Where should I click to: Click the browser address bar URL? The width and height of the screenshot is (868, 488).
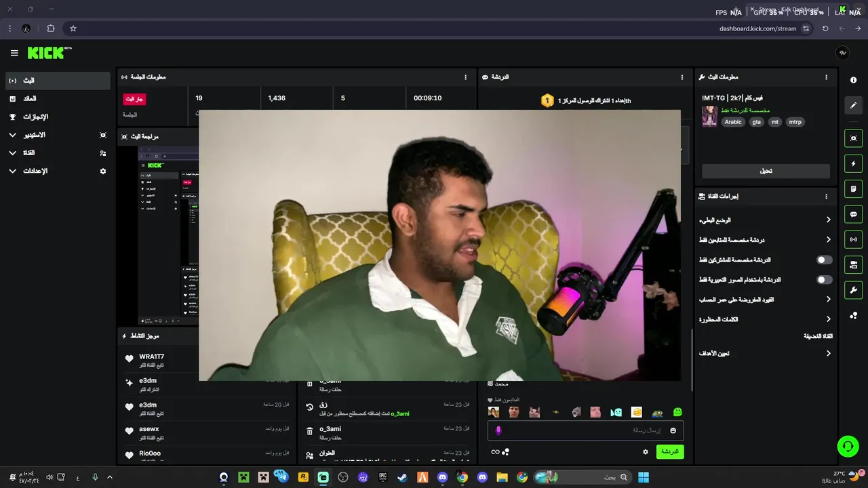click(757, 28)
